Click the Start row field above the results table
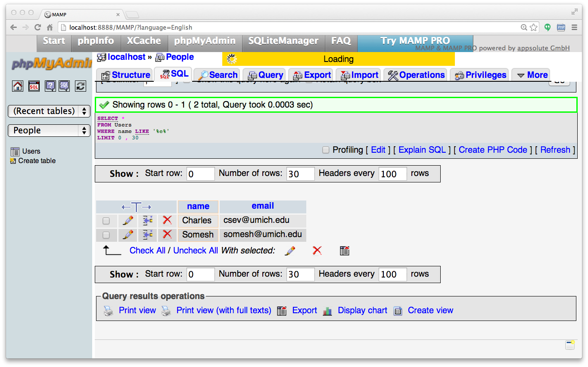This screenshot has width=588, height=367. (x=201, y=174)
